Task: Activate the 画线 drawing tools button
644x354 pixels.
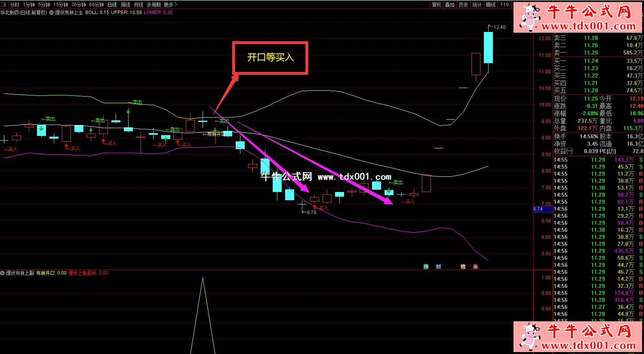Action: point(491,5)
